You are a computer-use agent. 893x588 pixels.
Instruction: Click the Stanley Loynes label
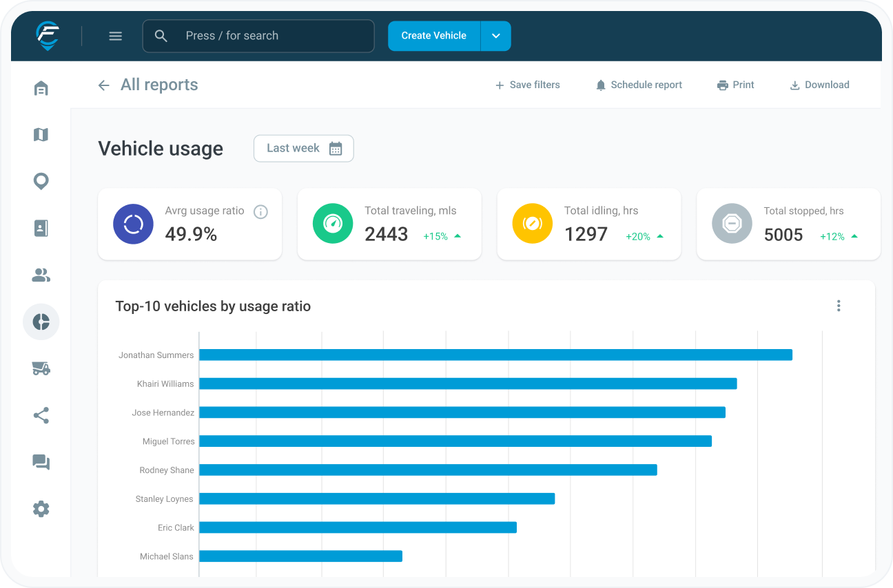point(164,499)
